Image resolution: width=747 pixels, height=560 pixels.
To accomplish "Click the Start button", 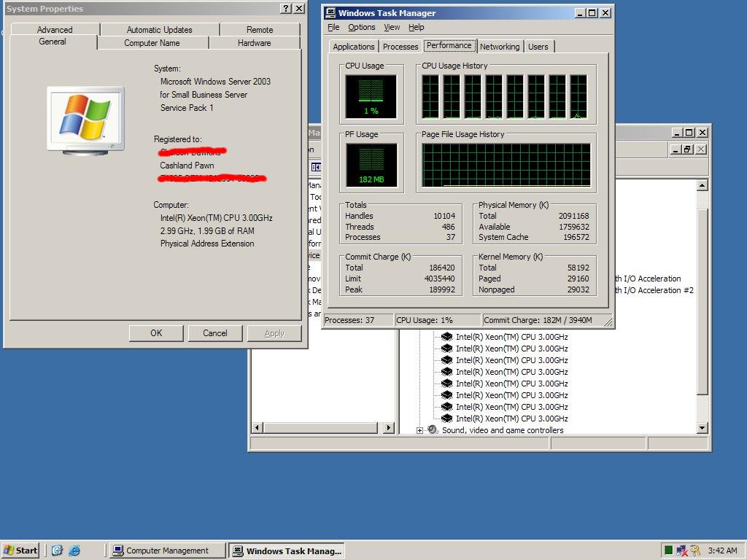I will coord(20,551).
